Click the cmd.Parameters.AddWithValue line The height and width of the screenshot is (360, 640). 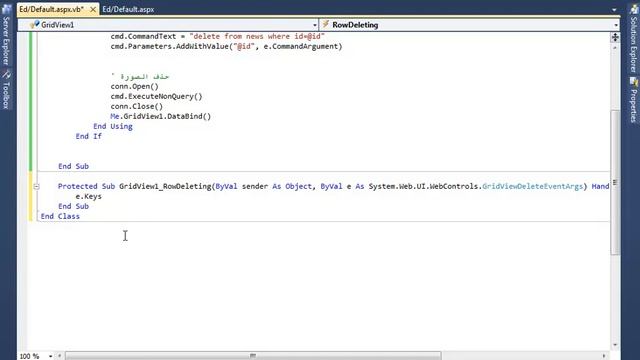[226, 47]
